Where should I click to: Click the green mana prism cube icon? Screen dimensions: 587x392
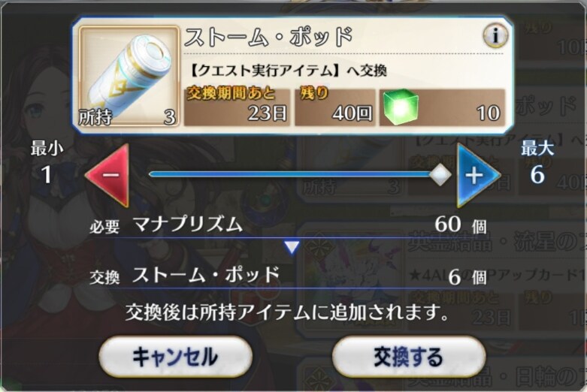pyautogui.click(x=401, y=107)
